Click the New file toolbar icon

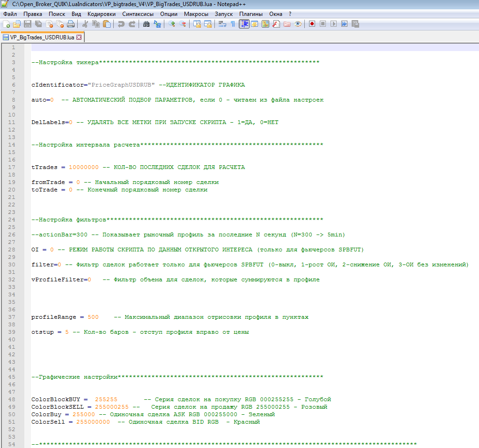[6, 24]
